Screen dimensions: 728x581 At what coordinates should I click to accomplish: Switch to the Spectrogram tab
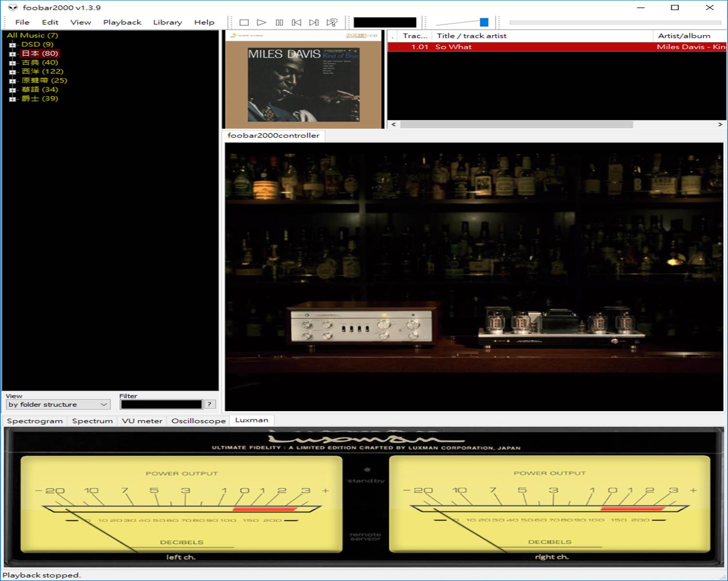pyautogui.click(x=35, y=421)
